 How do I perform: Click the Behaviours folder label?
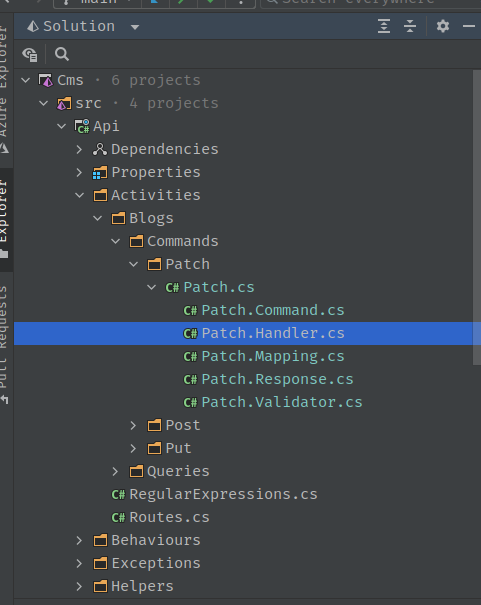coord(156,540)
